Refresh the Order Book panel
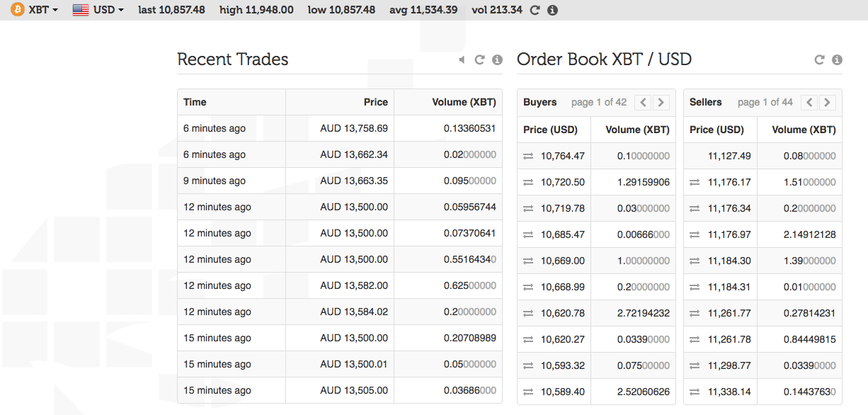Image resolution: width=868 pixels, height=415 pixels. tap(819, 60)
